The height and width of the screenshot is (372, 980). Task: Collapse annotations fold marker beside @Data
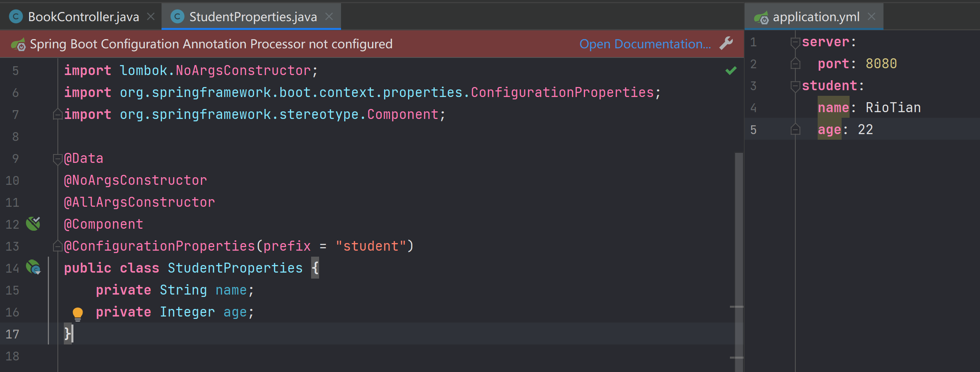[57, 159]
